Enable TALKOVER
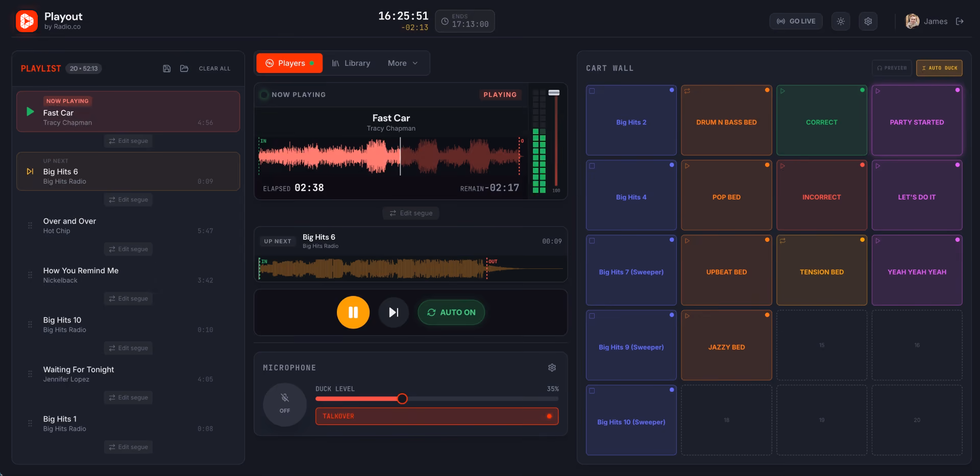The image size is (980, 476). 437,416
